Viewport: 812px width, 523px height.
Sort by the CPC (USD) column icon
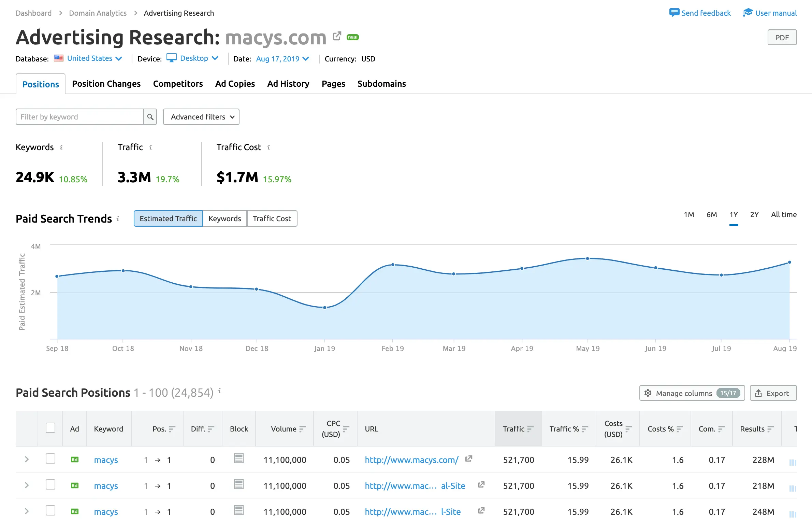pyautogui.click(x=346, y=429)
